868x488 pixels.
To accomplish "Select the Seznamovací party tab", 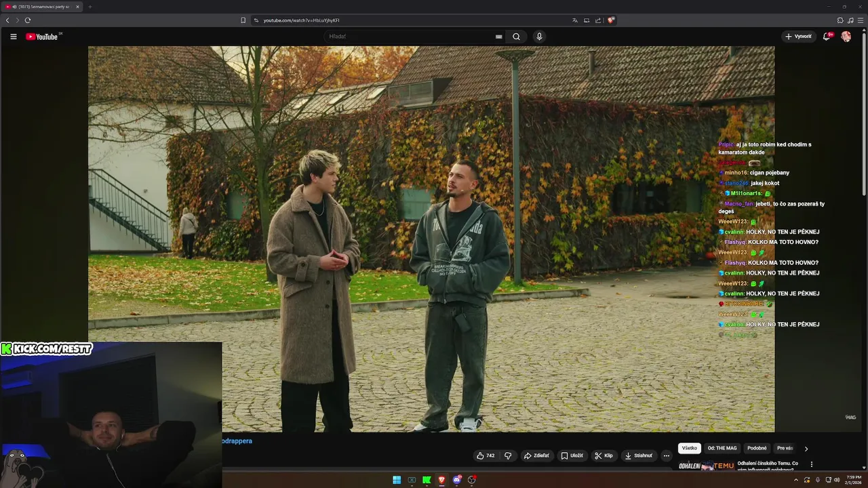I will coord(43,7).
